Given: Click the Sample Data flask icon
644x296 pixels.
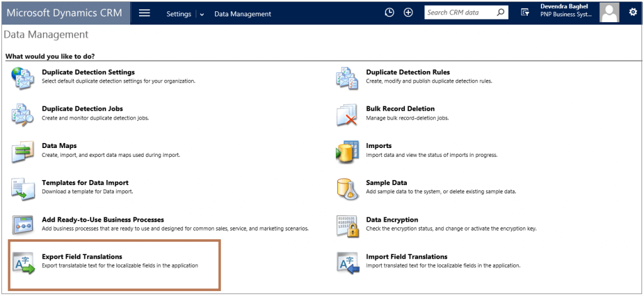Looking at the screenshot, I should (x=347, y=189).
